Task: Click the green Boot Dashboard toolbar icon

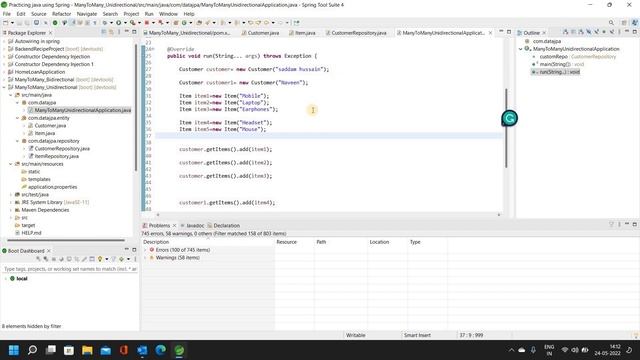Action: click(55, 23)
